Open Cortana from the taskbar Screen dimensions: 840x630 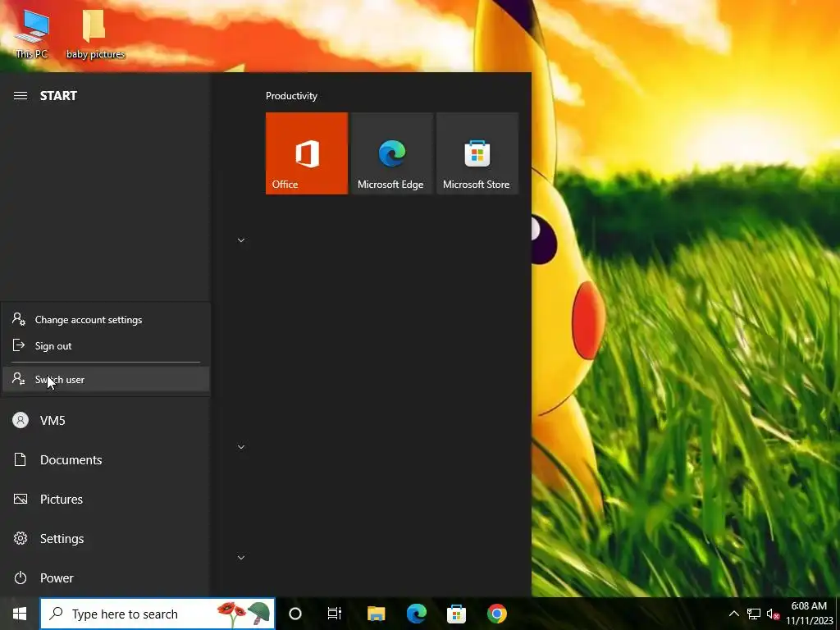[295, 614]
